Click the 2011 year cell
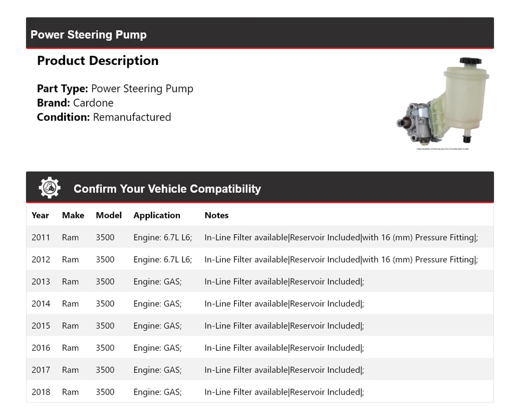Viewport: 520px width, 420px height. [41, 237]
